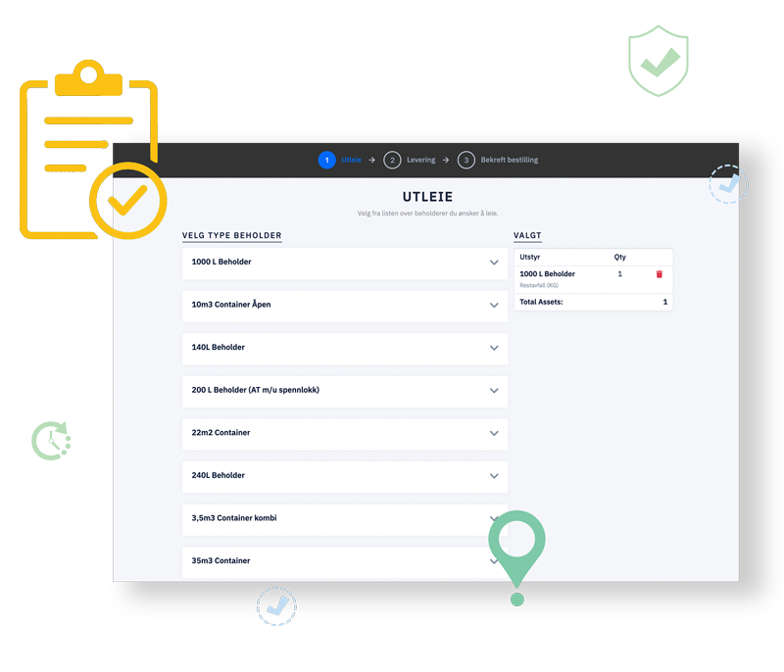Click the yellow clipboard checkmark icon
This screenshot has height=672, width=784.
(x=91, y=152)
